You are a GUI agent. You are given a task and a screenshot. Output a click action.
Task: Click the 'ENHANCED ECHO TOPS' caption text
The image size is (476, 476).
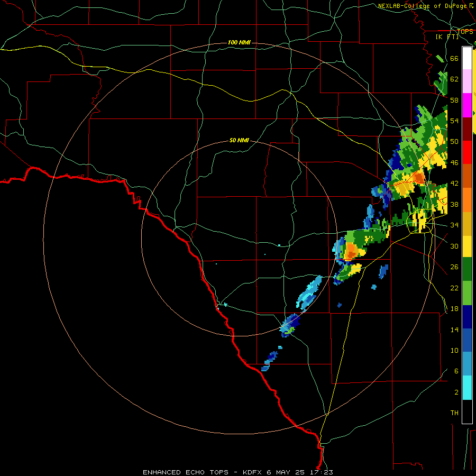186,472
